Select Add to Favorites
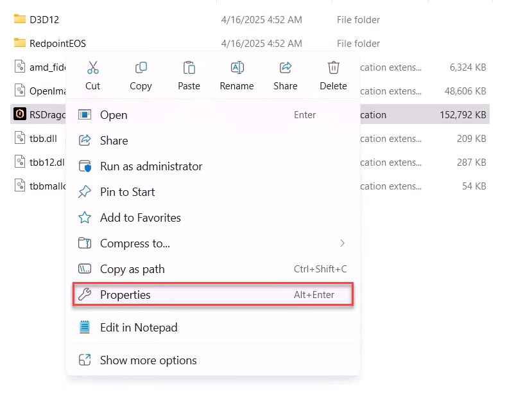The height and width of the screenshot is (406, 532). pyautogui.click(x=140, y=218)
